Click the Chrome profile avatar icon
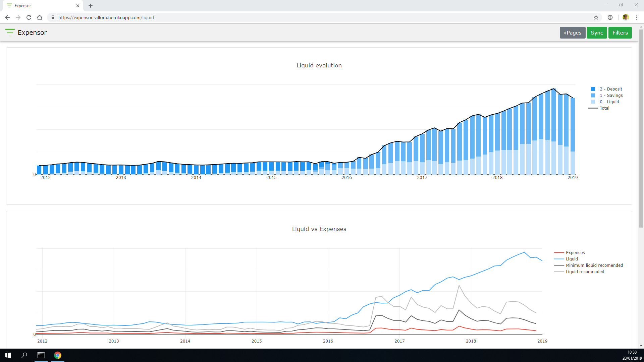644x362 pixels. pos(625,17)
